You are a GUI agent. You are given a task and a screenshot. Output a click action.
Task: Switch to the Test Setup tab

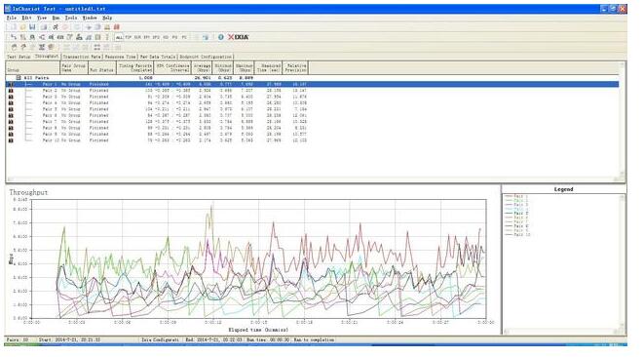19,57
